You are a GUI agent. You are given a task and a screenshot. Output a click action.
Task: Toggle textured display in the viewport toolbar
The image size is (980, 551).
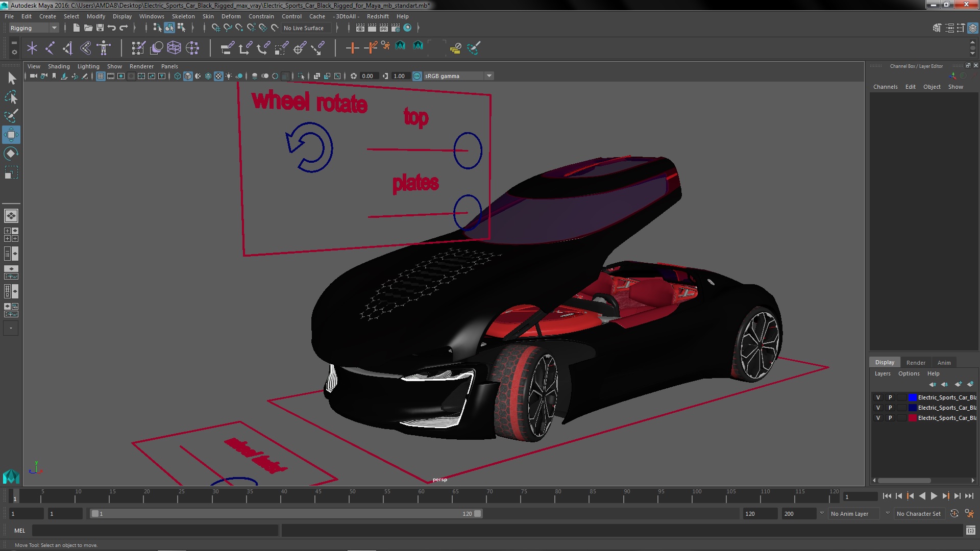pyautogui.click(x=218, y=76)
